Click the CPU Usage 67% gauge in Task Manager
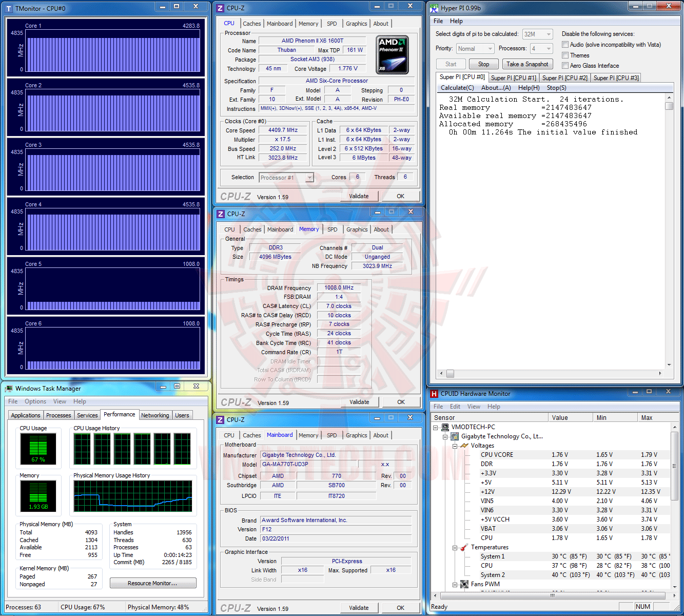The height and width of the screenshot is (616, 684). 38,449
